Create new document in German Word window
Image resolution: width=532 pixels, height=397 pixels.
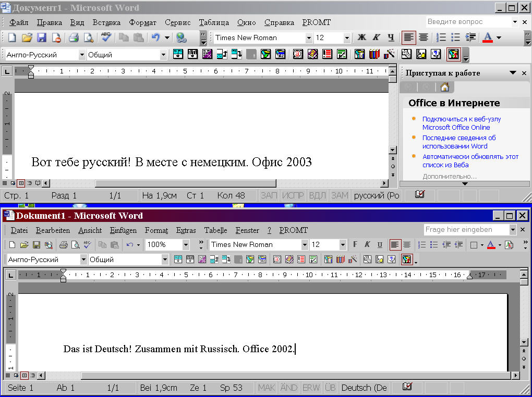click(x=12, y=245)
